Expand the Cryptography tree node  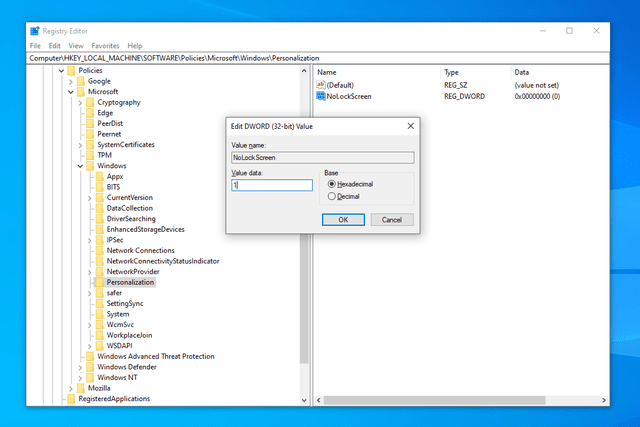click(80, 103)
